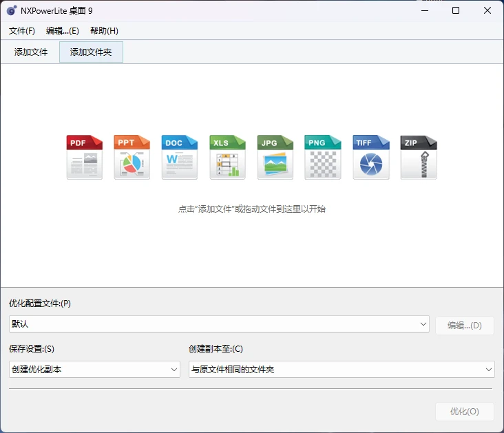Viewport: 504px width, 433px height.
Task: Click the TIFF file type icon
Action: pos(371,157)
